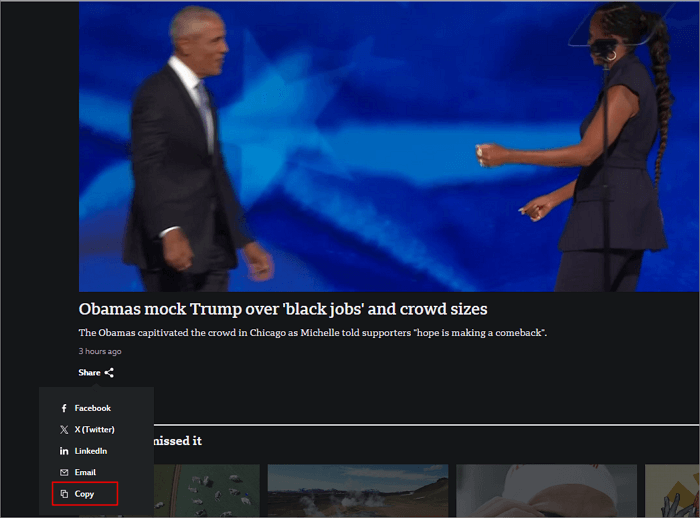Click the Email envelope icon

(64, 472)
